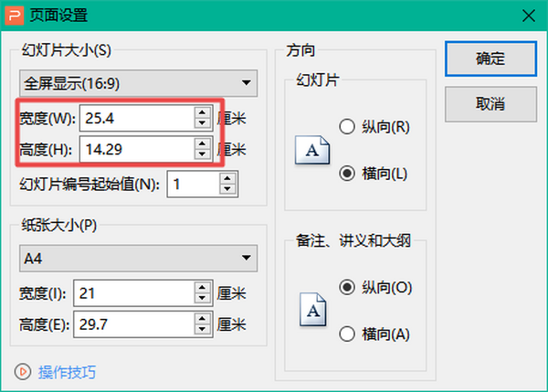
Task: Click the 纸张大小(P) group label
Action: coord(59,226)
